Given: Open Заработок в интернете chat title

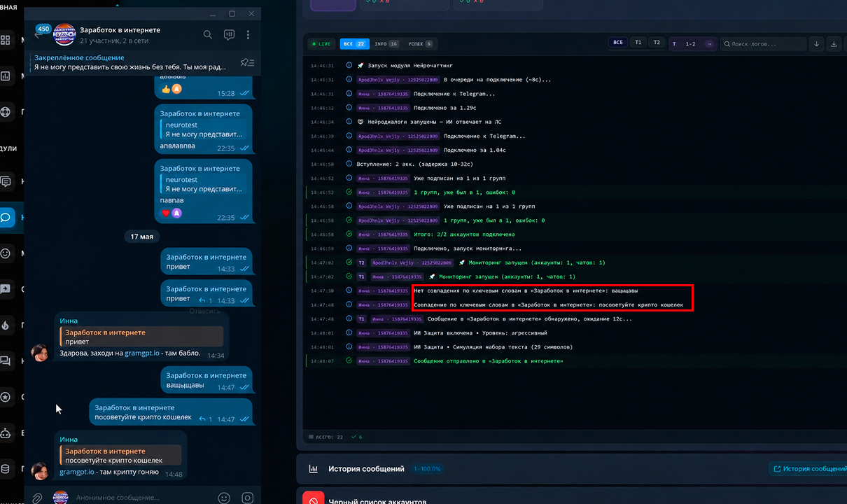Looking at the screenshot, I should (x=120, y=30).
